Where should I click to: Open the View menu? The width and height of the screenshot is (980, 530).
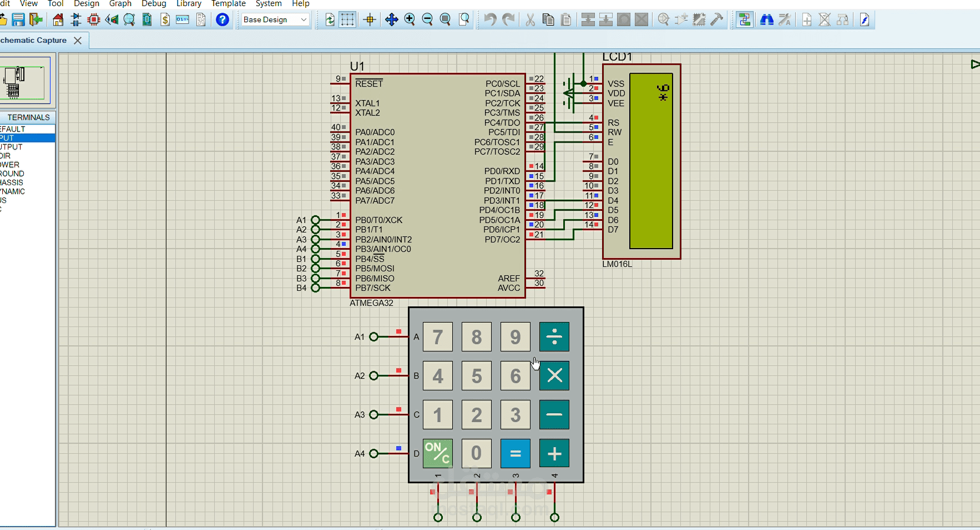29,4
